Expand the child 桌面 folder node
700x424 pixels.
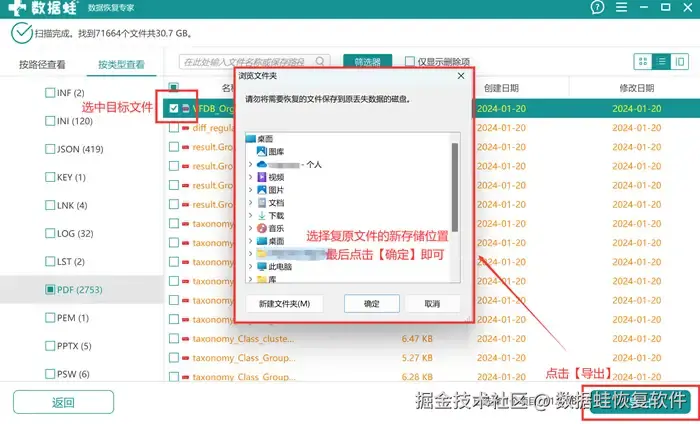tap(250, 241)
